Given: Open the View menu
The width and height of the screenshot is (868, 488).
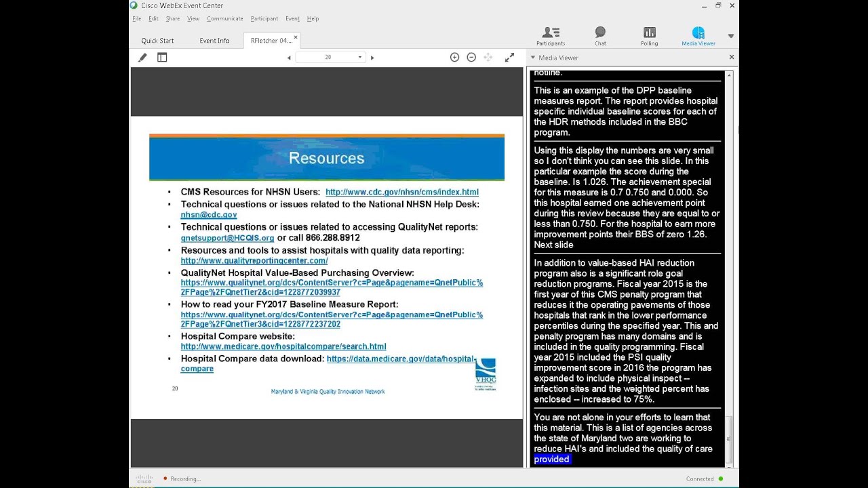Looking at the screenshot, I should coord(193,18).
